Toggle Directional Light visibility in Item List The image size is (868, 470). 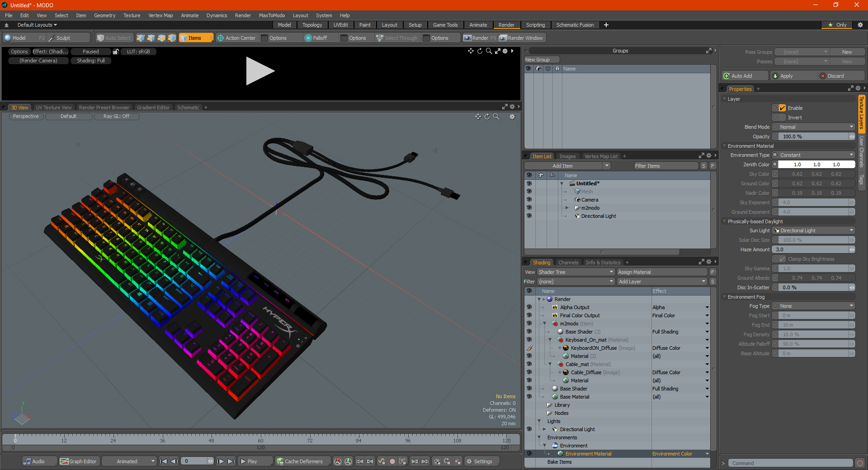click(529, 216)
